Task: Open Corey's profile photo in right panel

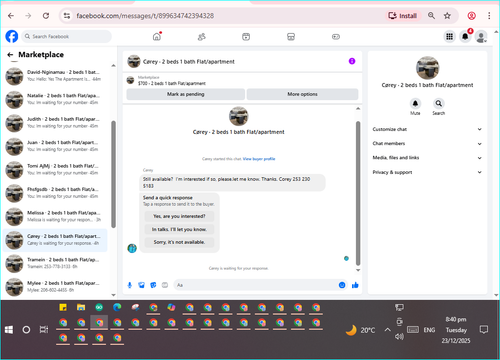Action: click(x=427, y=68)
